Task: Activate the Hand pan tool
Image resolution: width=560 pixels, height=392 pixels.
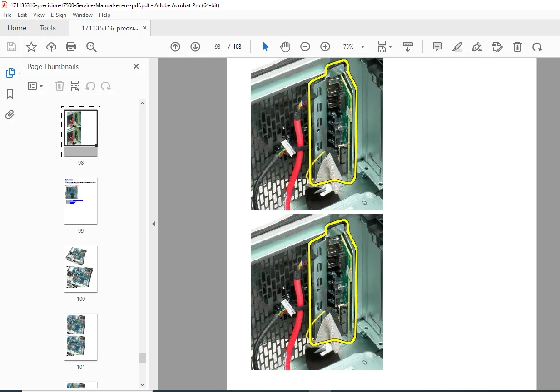Action: tap(285, 47)
